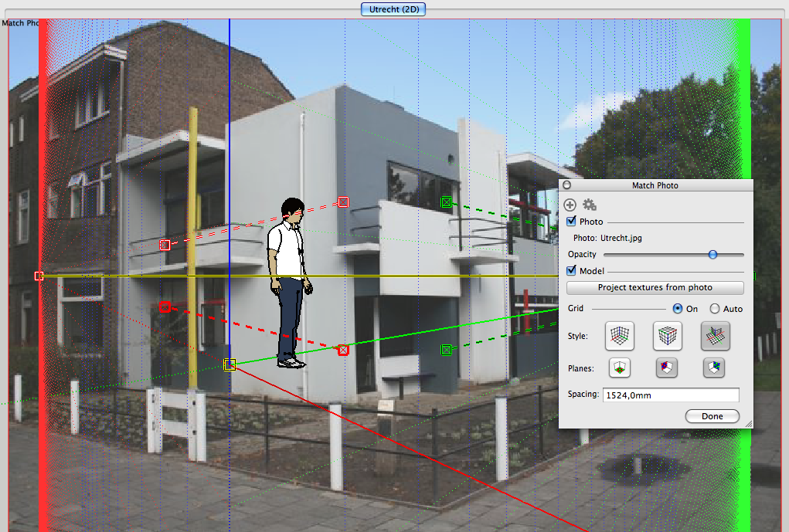This screenshot has height=532, width=789.
Task: Select the Grid On radio button
Action: coord(678,309)
